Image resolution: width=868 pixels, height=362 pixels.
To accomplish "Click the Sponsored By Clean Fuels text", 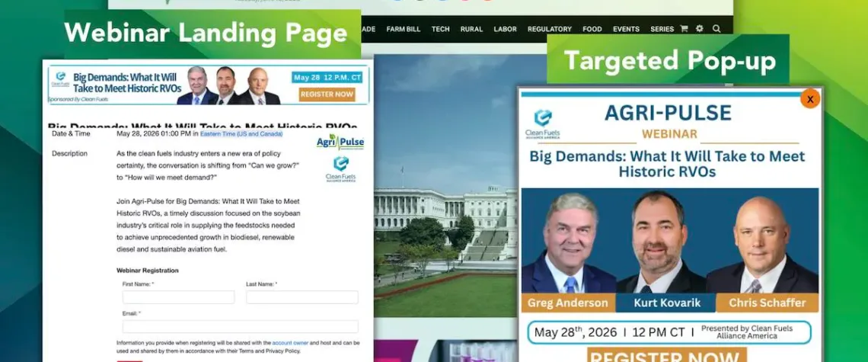I will coord(78,99).
